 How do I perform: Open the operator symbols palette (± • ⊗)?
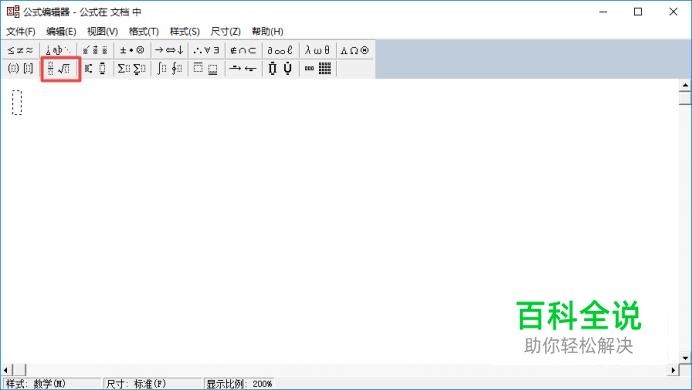(132, 50)
